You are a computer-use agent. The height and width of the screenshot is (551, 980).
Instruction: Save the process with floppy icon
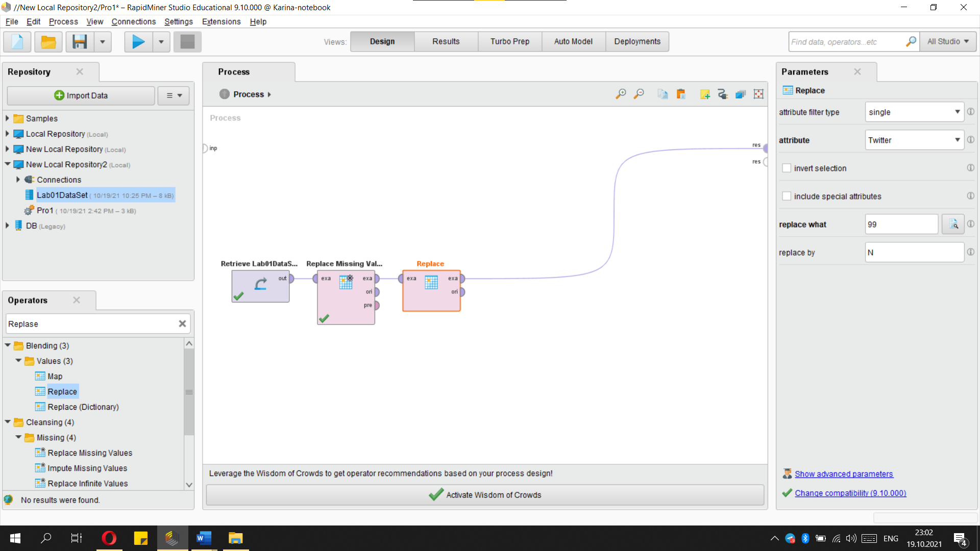(80, 41)
